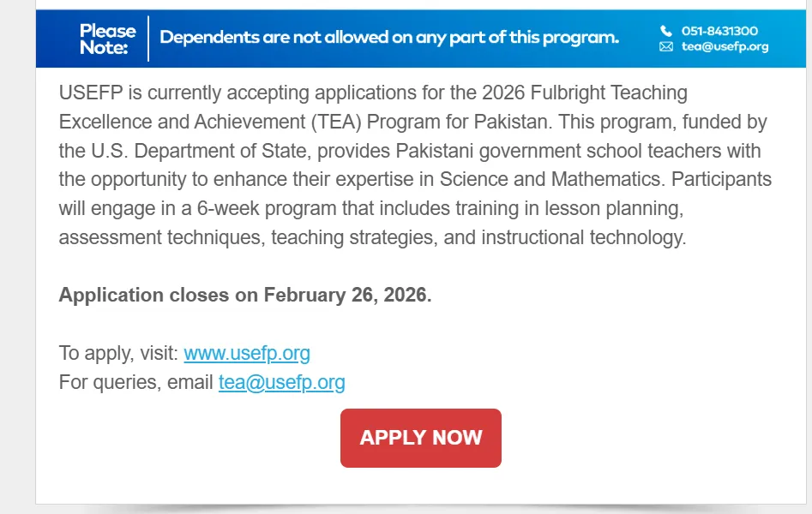Click the "To apply, visit:" text
Viewport: 812px width, 514px height.
118,353
